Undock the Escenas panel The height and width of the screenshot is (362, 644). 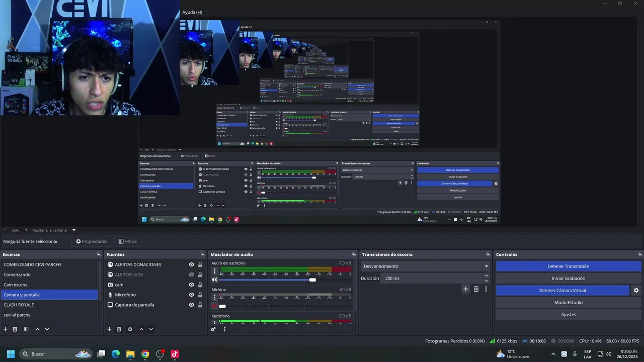[x=99, y=254]
